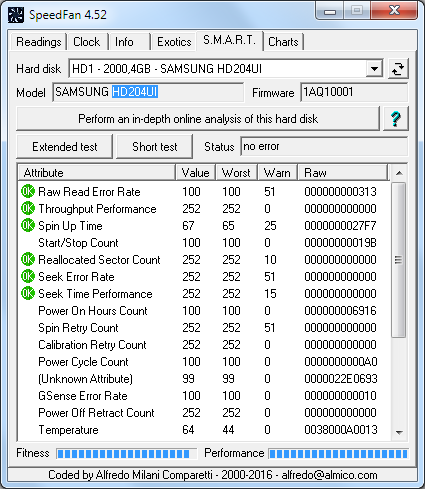
Task: Click raw value 0000000000A0
Action: pyautogui.click(x=341, y=362)
